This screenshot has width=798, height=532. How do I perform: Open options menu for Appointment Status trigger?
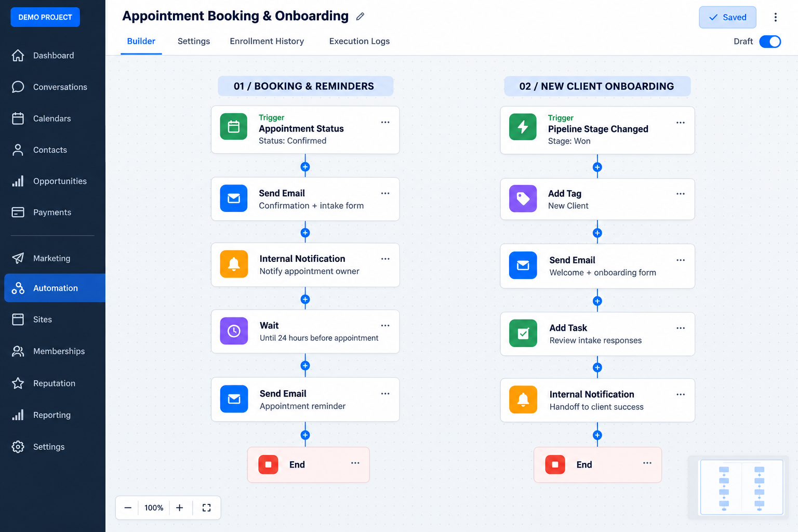click(x=385, y=122)
